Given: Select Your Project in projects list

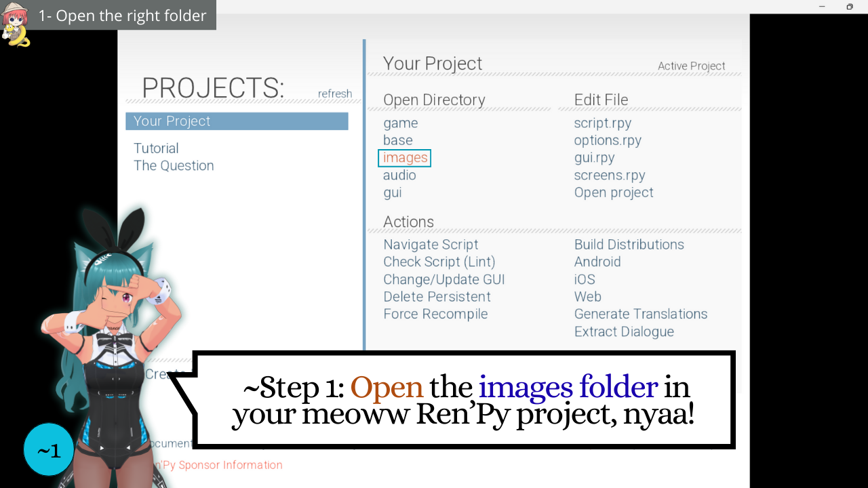Looking at the screenshot, I should coord(237,121).
